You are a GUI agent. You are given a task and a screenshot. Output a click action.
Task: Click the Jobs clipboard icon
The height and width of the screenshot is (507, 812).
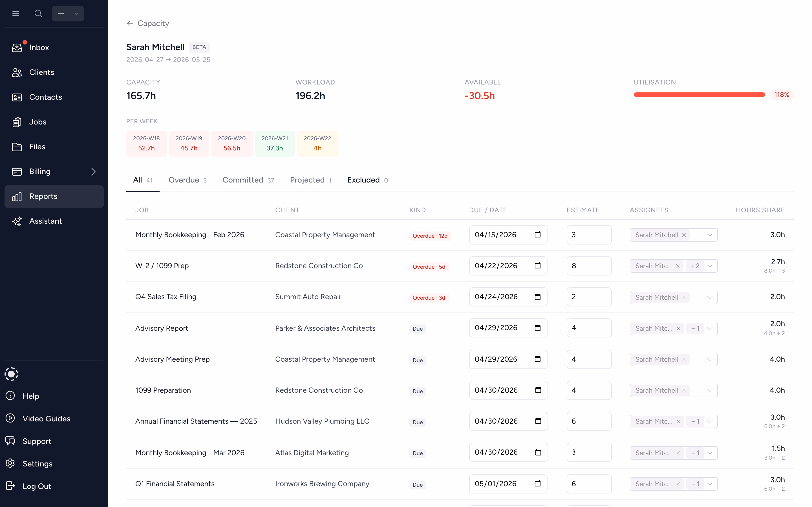click(17, 122)
